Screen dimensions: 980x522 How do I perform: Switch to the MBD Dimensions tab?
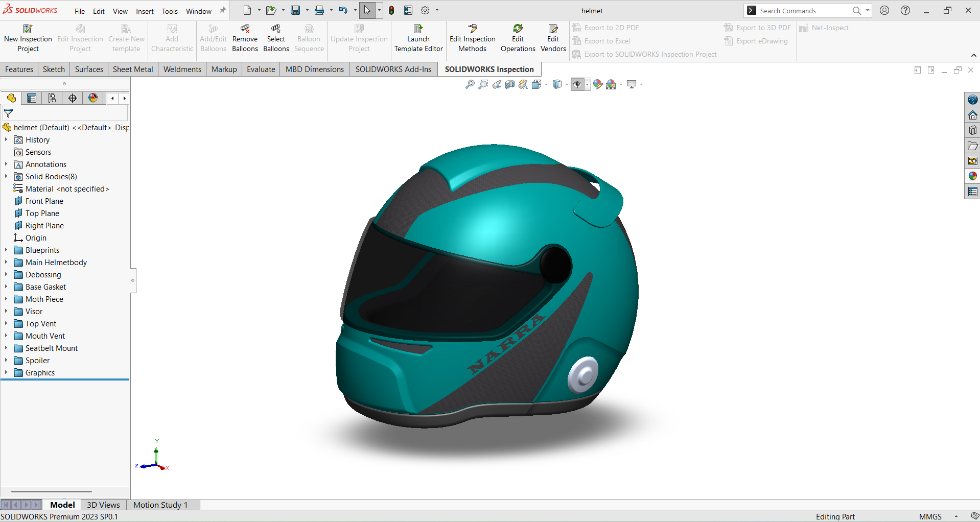pos(315,69)
